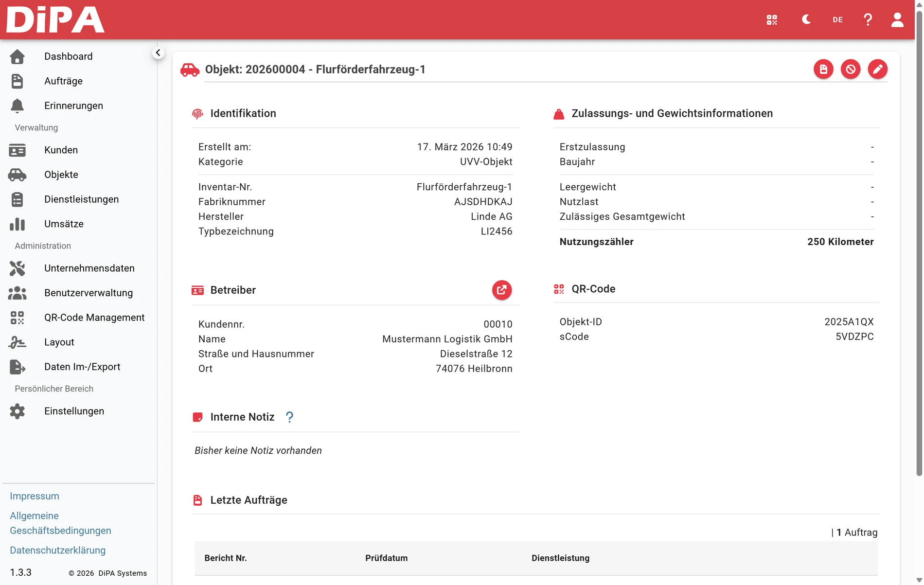Image resolution: width=924 pixels, height=585 pixels.
Task: Click the Benutzerverwaltung group icon
Action: click(x=18, y=293)
